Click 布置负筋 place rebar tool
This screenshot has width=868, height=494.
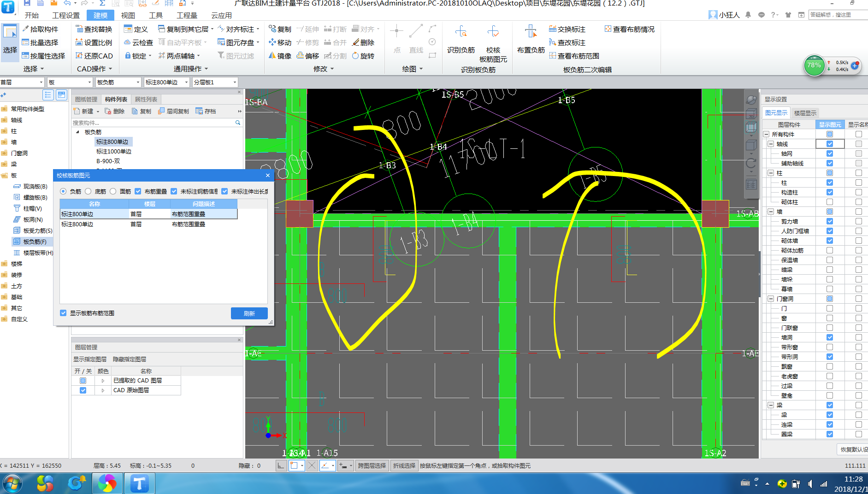(531, 39)
